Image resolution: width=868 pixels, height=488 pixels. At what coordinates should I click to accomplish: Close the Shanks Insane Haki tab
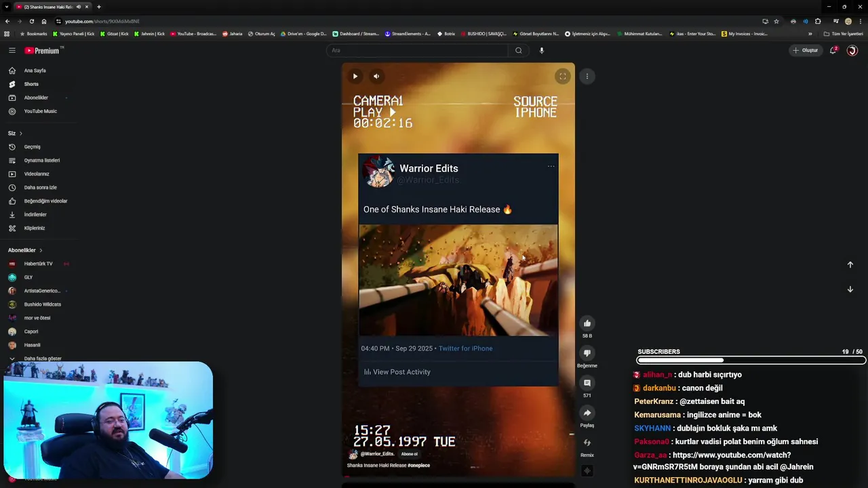pos(87,7)
